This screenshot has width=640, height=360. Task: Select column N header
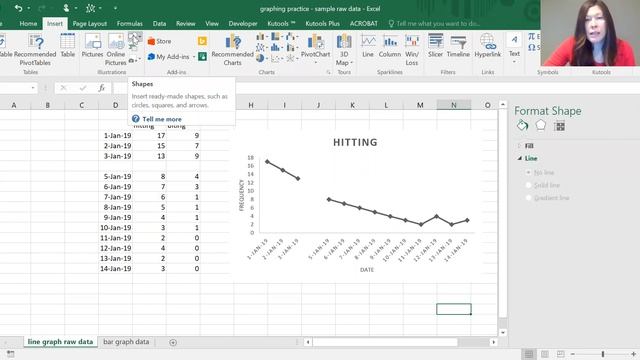(453, 105)
